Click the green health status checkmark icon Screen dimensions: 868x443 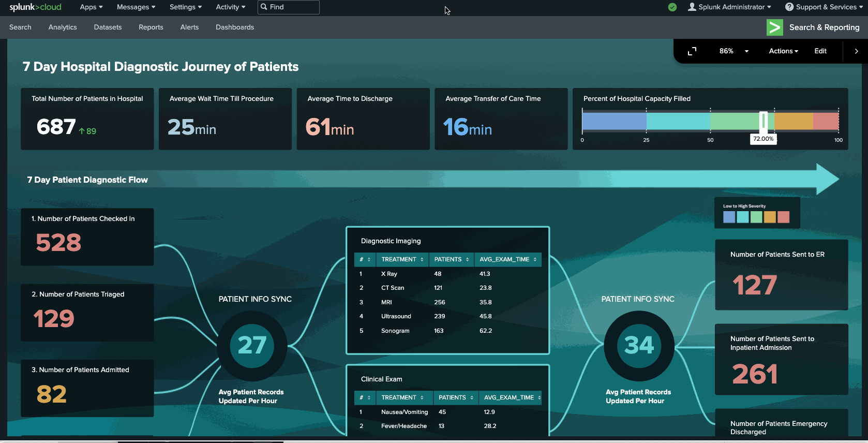pos(672,7)
